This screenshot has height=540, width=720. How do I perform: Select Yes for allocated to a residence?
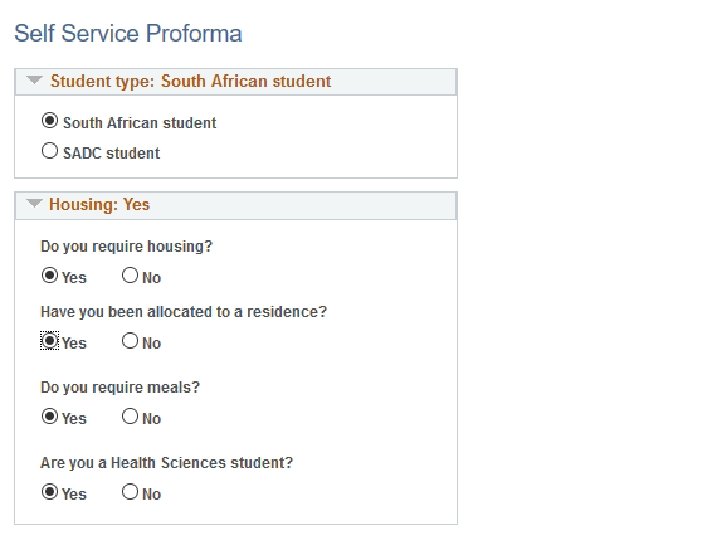pyautogui.click(x=50, y=341)
